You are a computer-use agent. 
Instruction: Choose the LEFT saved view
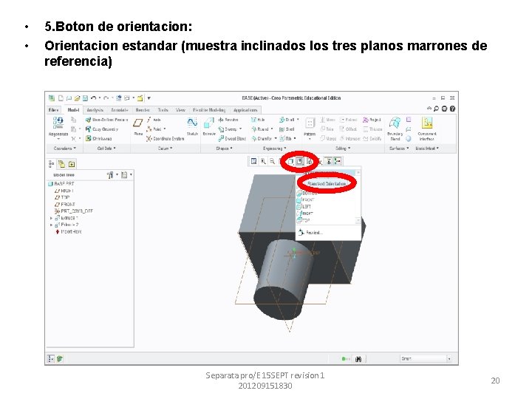(304, 207)
